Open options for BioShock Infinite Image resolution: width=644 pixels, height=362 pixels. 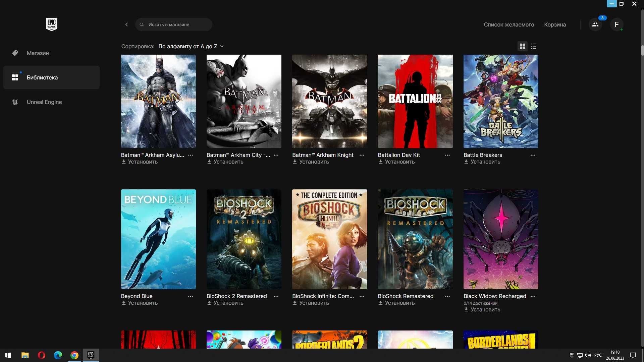[x=362, y=296]
